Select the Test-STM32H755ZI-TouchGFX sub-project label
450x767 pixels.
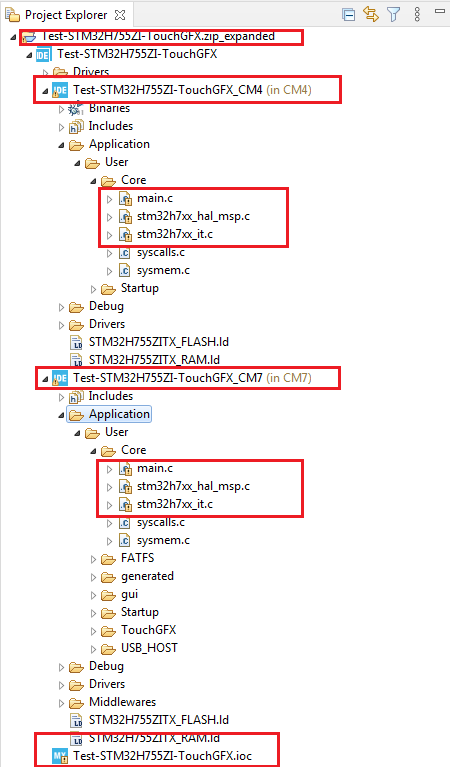[x=137, y=54]
